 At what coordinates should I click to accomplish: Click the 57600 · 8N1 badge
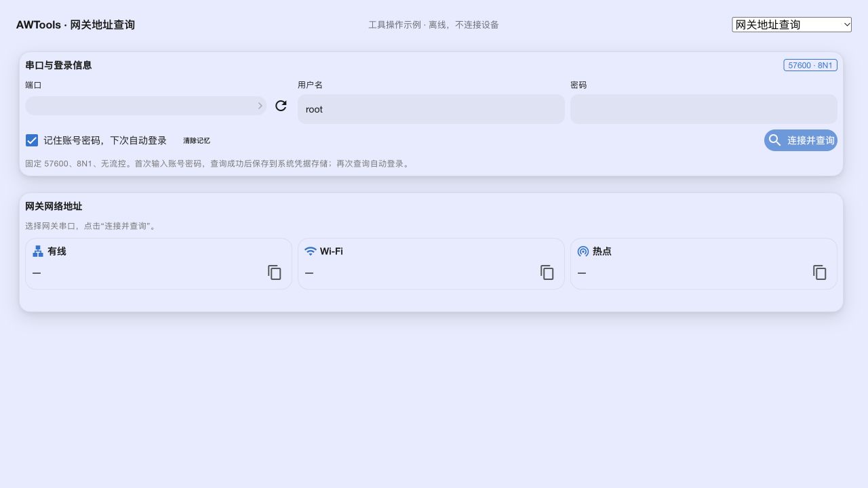pyautogui.click(x=810, y=66)
